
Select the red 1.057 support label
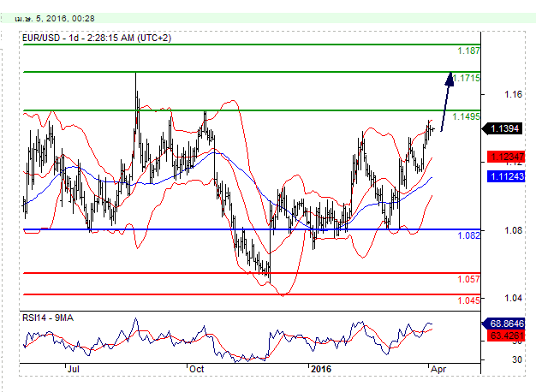click(468, 279)
